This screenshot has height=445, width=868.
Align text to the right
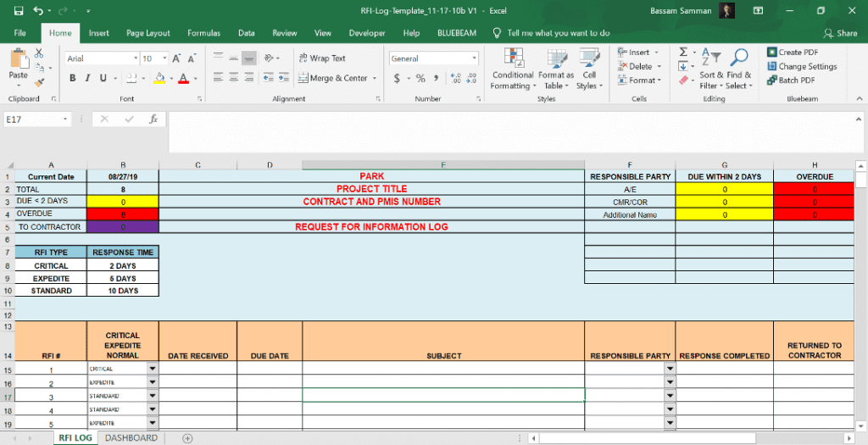click(249, 78)
